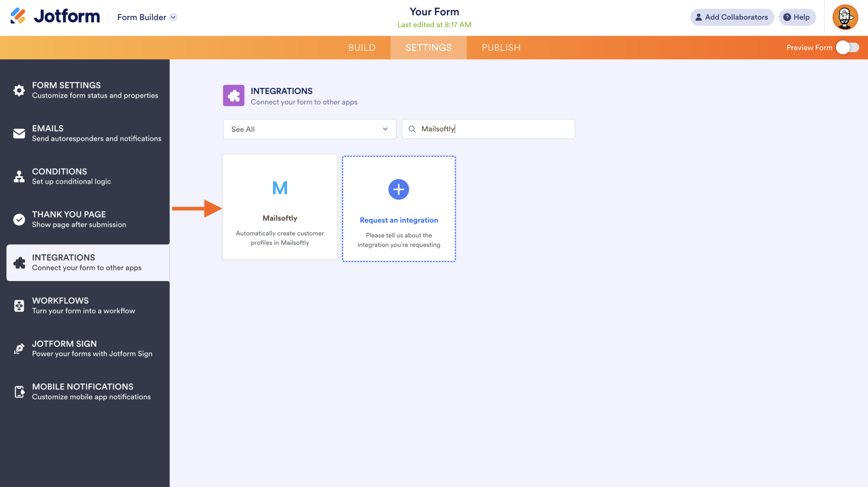Click the Request an integration link

point(398,220)
